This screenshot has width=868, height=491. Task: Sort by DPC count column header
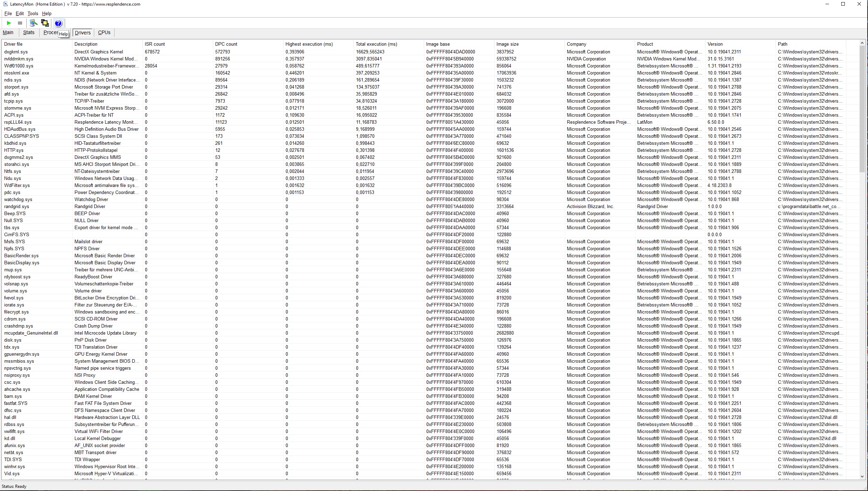pyautogui.click(x=226, y=44)
